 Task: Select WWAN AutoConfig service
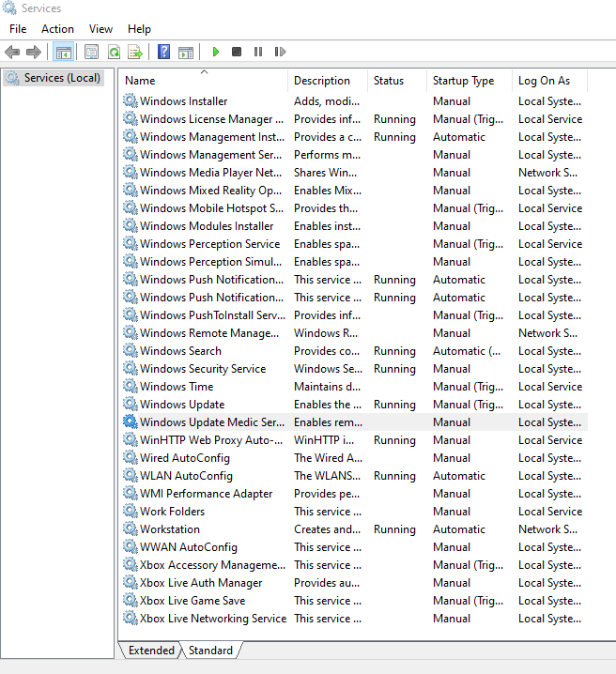355,546
